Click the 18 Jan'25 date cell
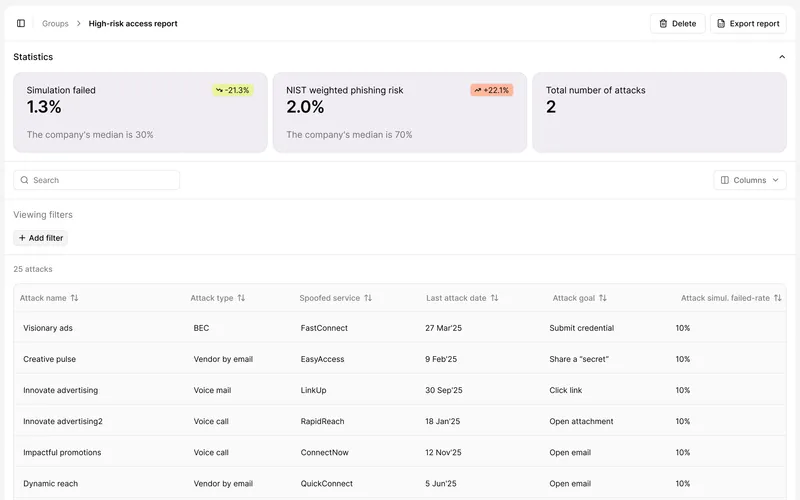Viewport: 800px width, 500px height. 442,421
